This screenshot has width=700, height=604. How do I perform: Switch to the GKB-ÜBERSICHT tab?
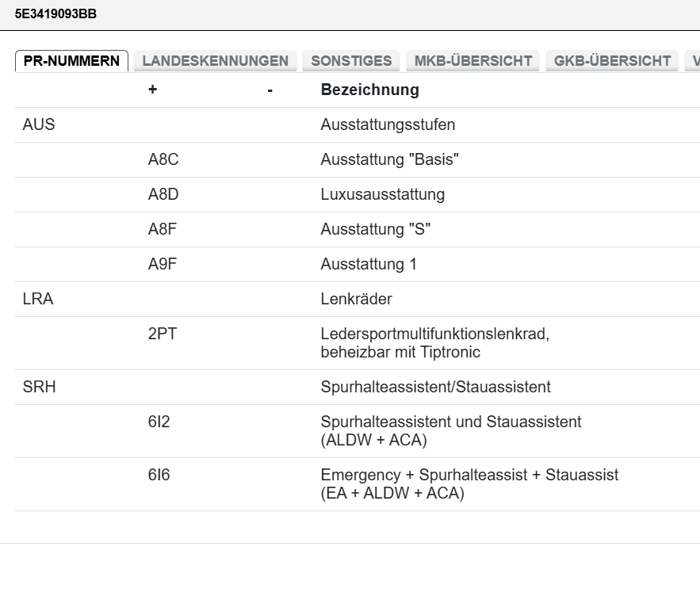tap(612, 61)
